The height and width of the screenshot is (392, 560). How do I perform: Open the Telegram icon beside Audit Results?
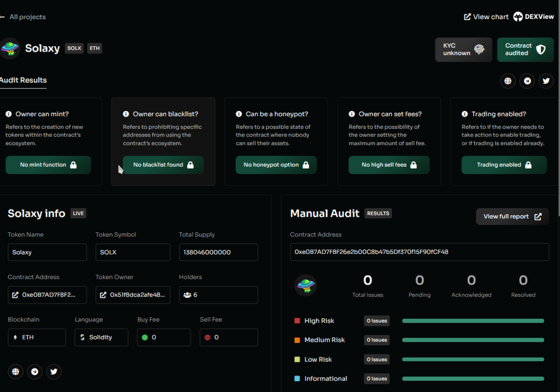click(528, 81)
